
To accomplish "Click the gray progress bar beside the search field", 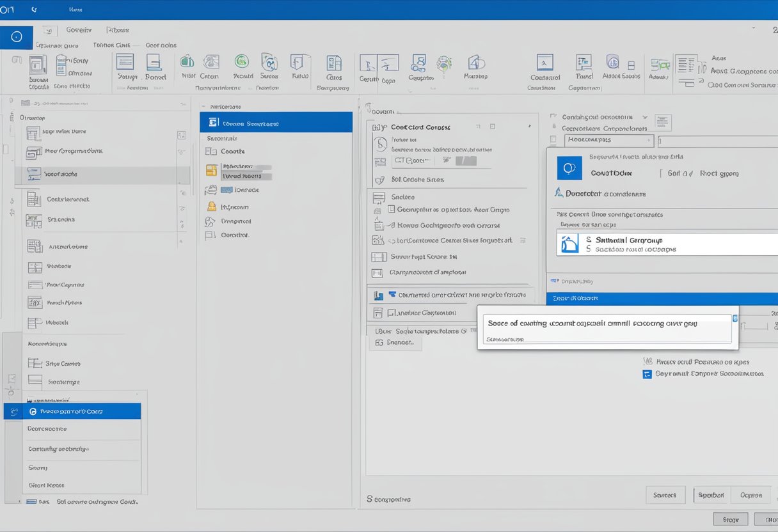I will coord(465,160).
